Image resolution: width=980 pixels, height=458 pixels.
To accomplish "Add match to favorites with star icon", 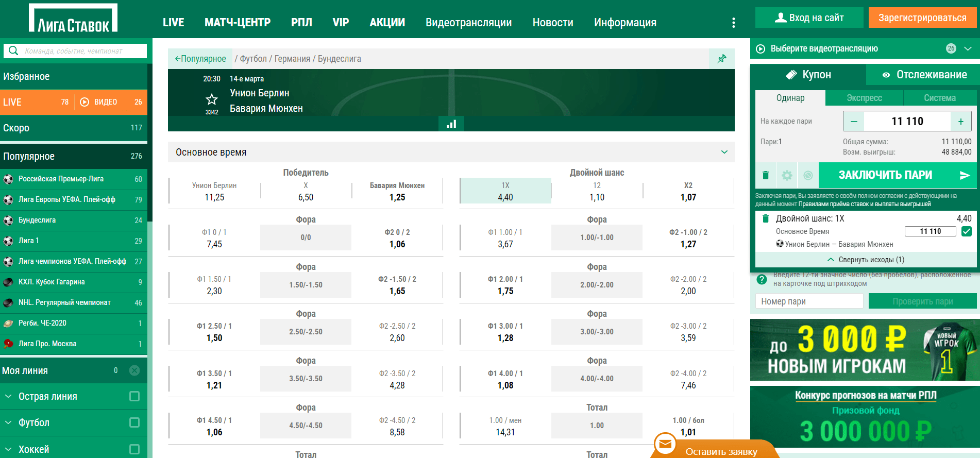I will click(x=212, y=99).
